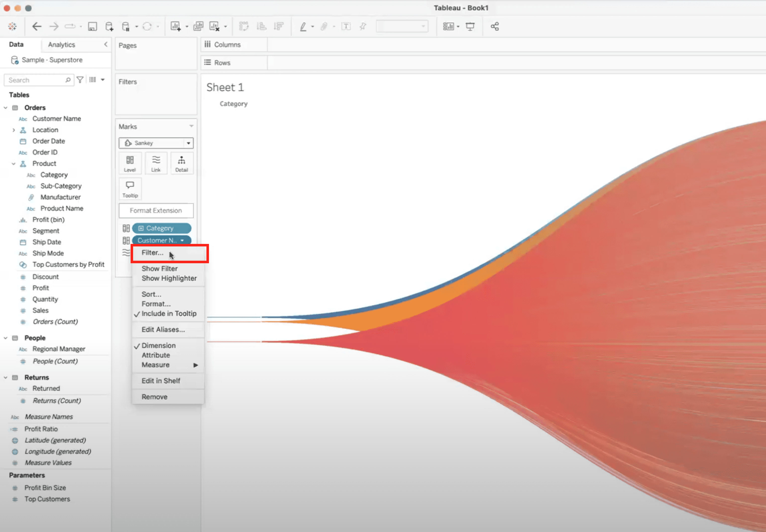Open the Detail marks card
The height and width of the screenshot is (532, 766).
pyautogui.click(x=182, y=163)
